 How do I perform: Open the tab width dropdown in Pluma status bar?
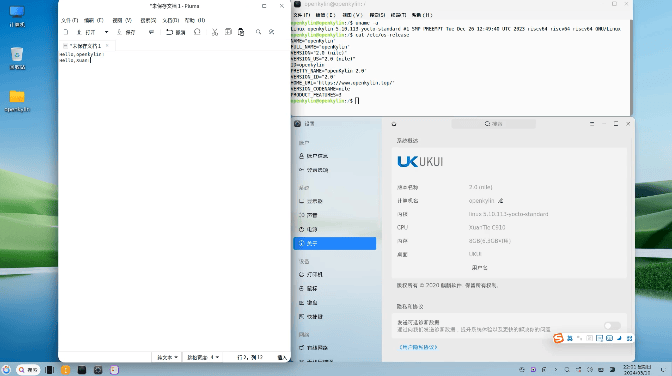click(x=203, y=357)
